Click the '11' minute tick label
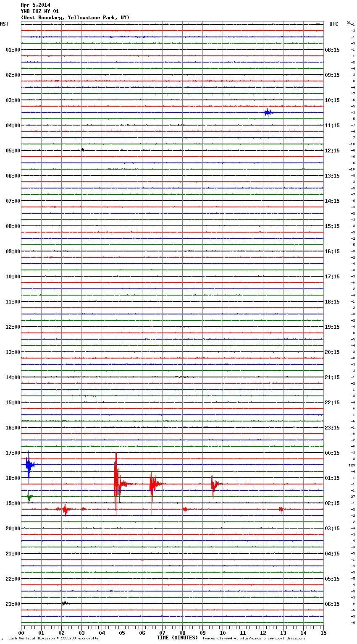 tap(243, 633)
